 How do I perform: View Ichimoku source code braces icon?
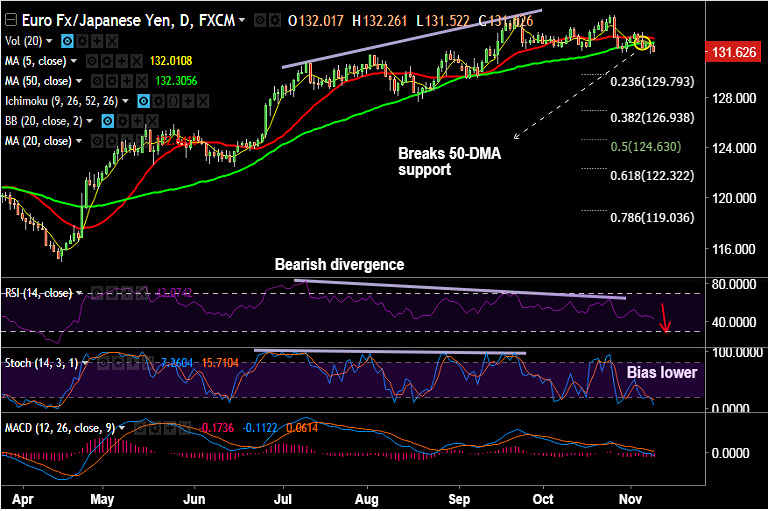(x=173, y=101)
